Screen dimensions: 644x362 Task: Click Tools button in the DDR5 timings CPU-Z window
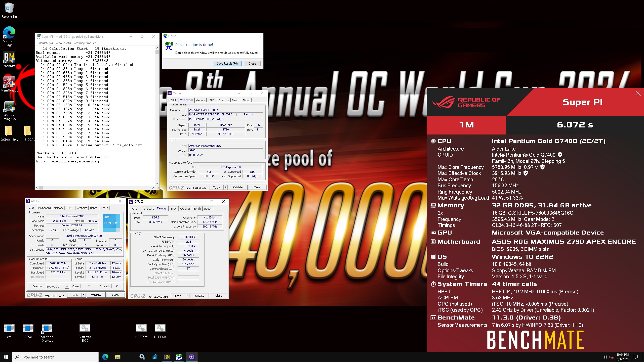pos(178,296)
